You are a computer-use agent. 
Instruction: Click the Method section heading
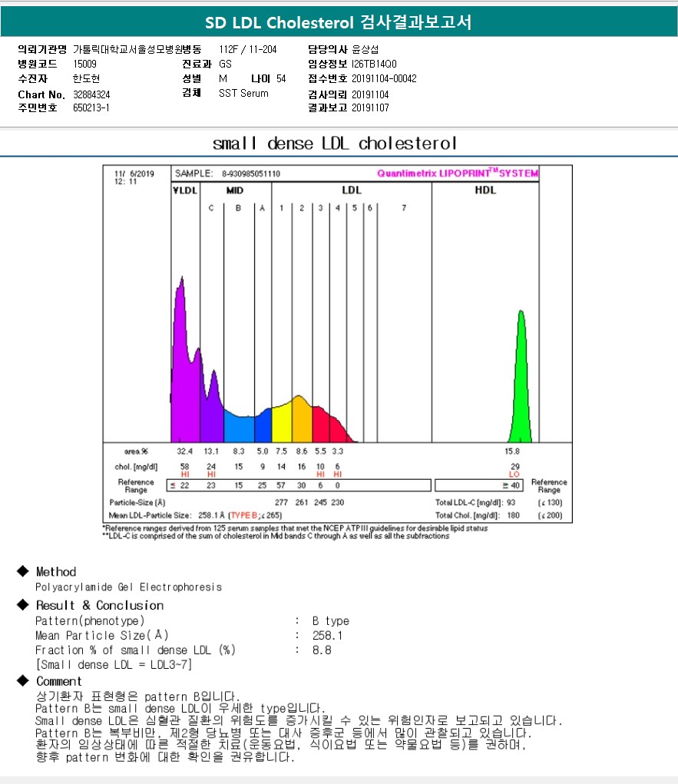pos(56,571)
